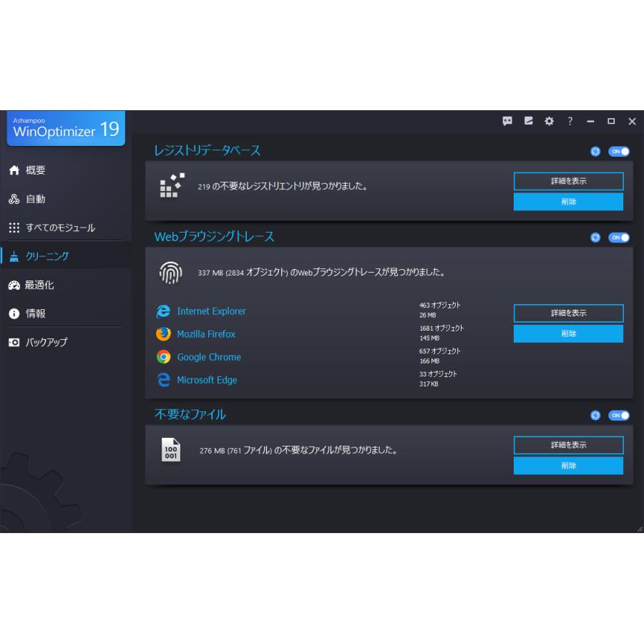
Task: Click the feedback chat bubble icon
Action: 507,121
